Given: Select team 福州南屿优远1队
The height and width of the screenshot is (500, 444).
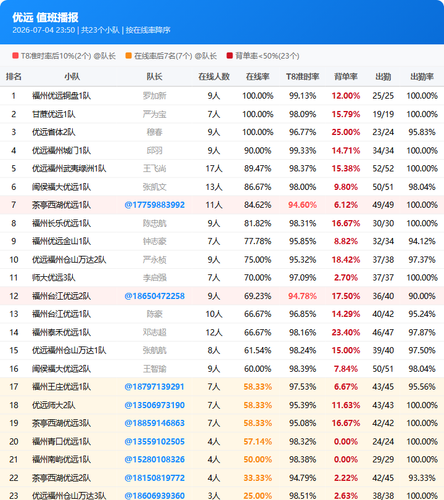Looking at the screenshot, I should pos(61,459).
